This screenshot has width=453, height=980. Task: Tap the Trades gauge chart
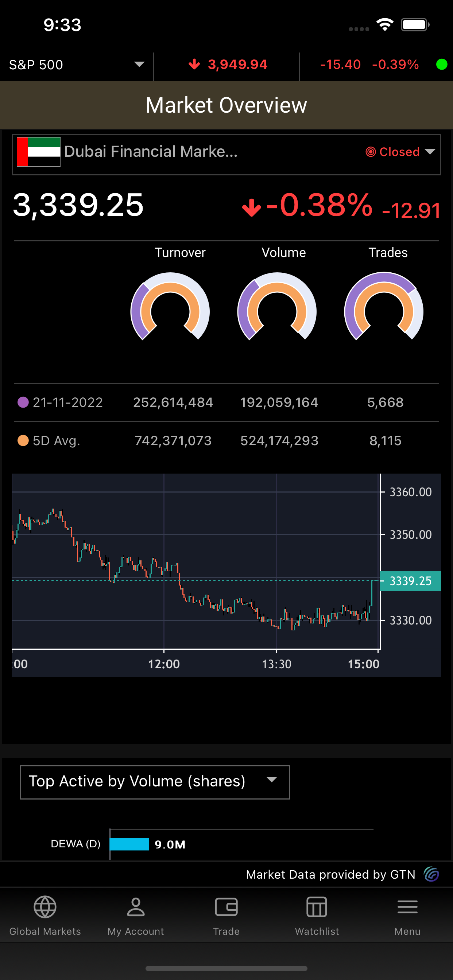click(x=384, y=306)
